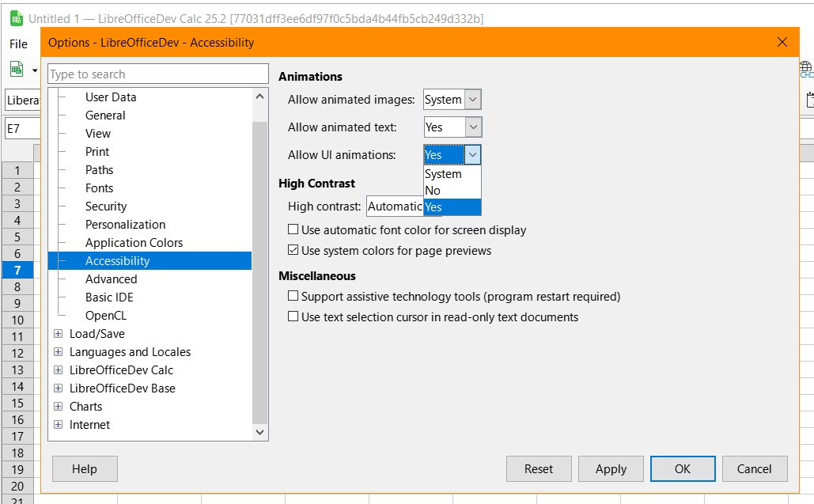
Task: Expand the Languages and Locales node
Action: coord(59,351)
